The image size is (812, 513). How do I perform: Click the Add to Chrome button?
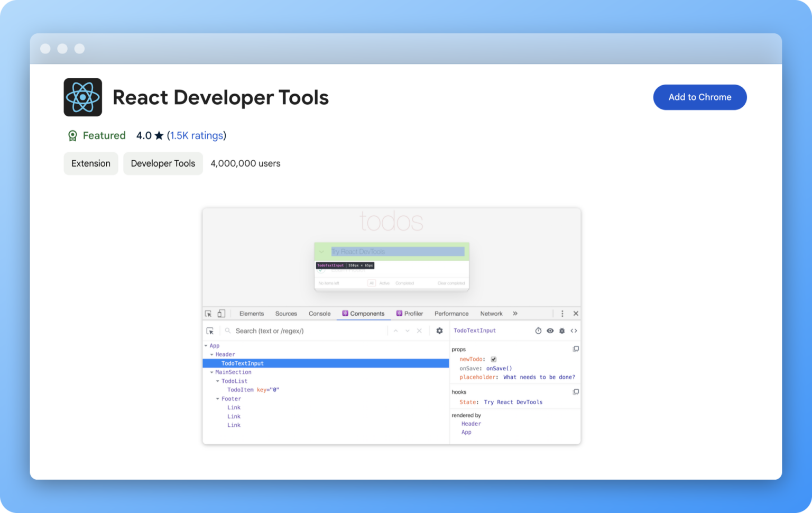pyautogui.click(x=700, y=97)
